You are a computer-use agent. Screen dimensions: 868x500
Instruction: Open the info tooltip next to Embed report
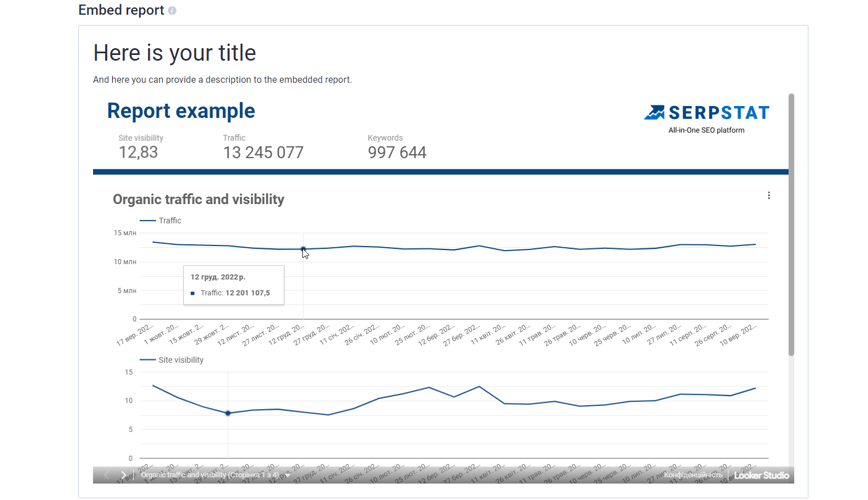point(172,10)
